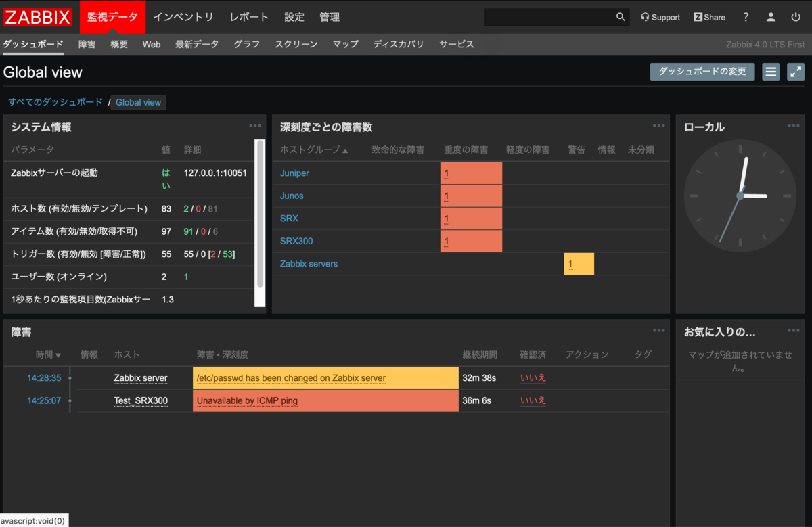Select サービス submenu tab
The image size is (812, 527).
[457, 44]
